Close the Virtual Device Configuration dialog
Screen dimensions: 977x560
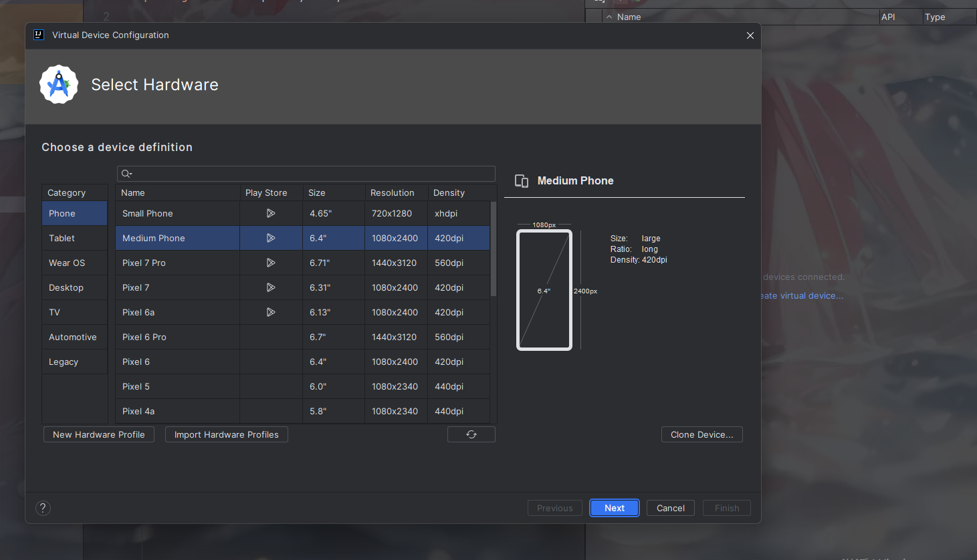pos(750,35)
